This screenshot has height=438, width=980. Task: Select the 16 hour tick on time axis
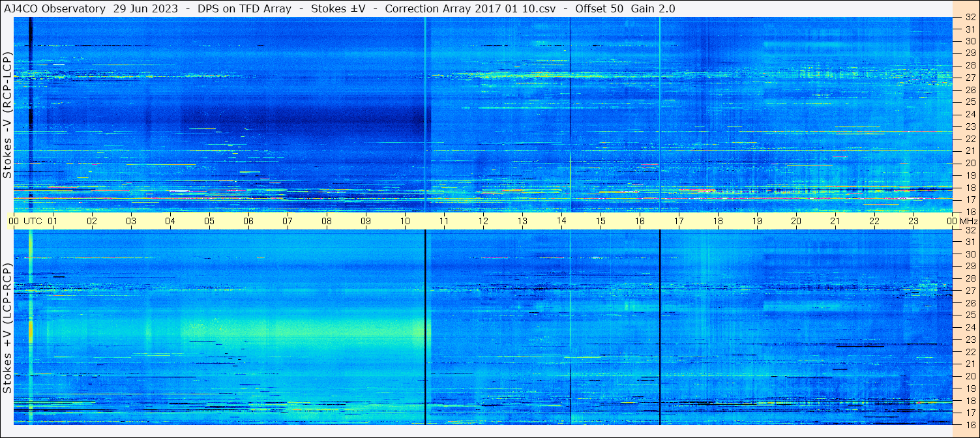(640, 221)
